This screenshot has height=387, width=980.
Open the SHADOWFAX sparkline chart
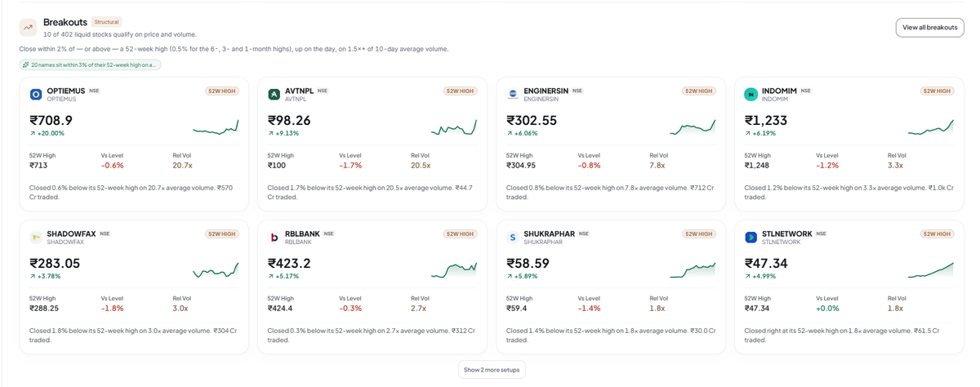coord(216,269)
